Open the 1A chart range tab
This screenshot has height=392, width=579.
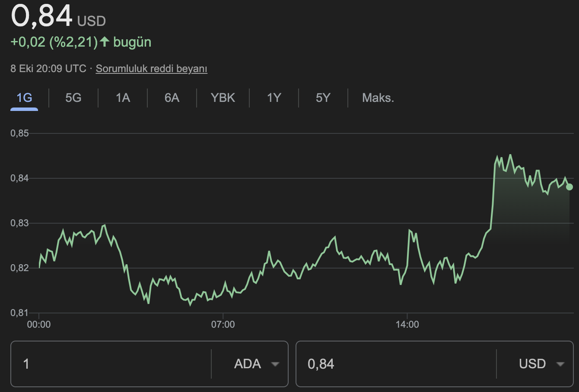[x=123, y=98]
